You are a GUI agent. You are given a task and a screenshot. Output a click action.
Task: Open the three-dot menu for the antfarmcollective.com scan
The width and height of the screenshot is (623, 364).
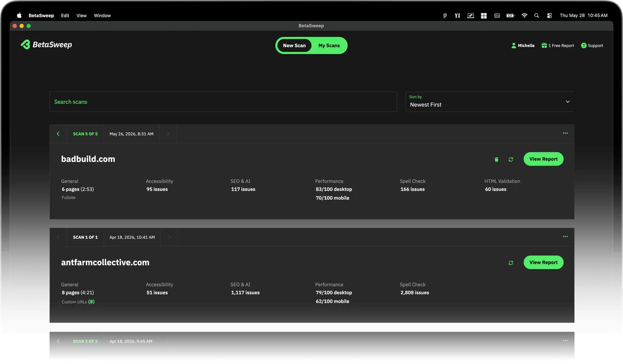565,237
